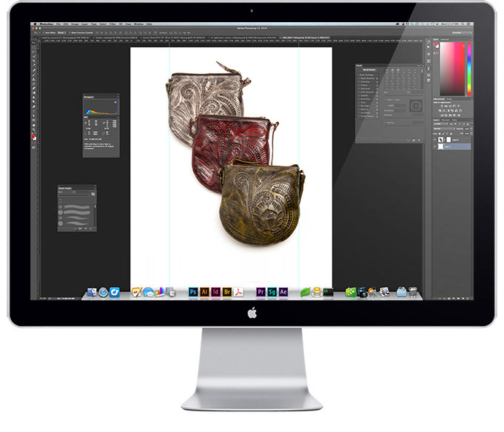Enable Scattering in Brush panel
The image size is (504, 432).
(x=359, y=82)
